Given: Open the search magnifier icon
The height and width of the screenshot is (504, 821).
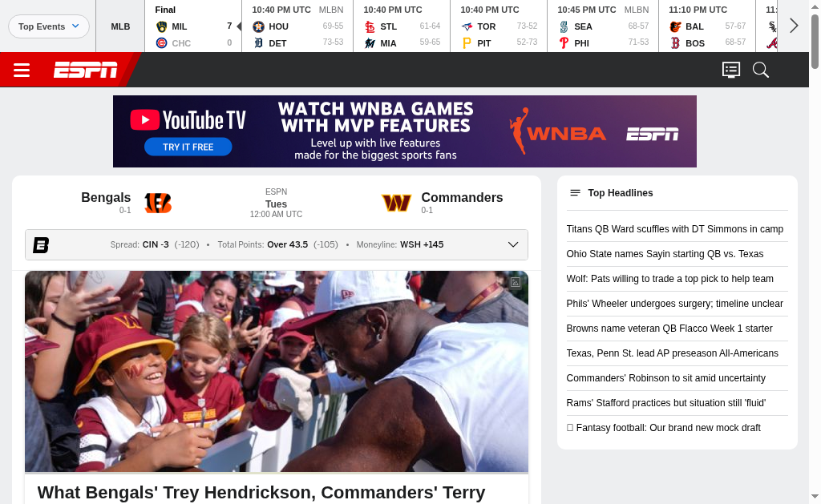Looking at the screenshot, I should point(760,70).
